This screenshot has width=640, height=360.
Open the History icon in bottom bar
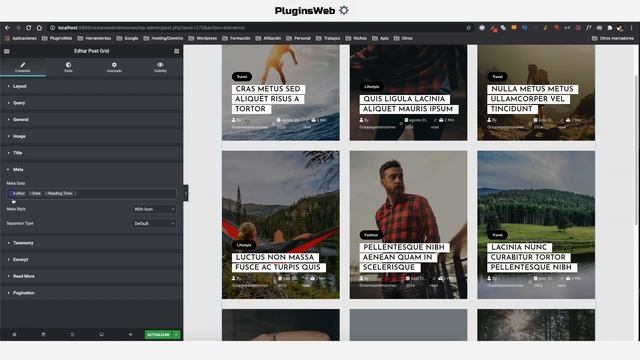pos(72,335)
